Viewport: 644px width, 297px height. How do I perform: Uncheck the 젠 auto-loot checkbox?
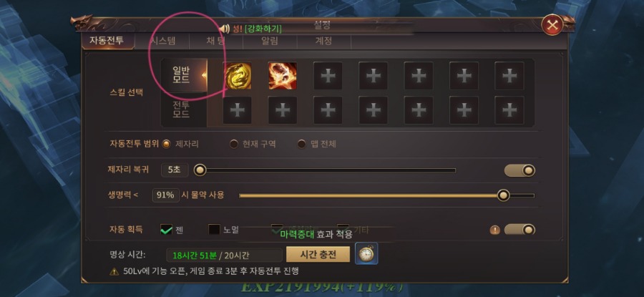[x=166, y=230]
